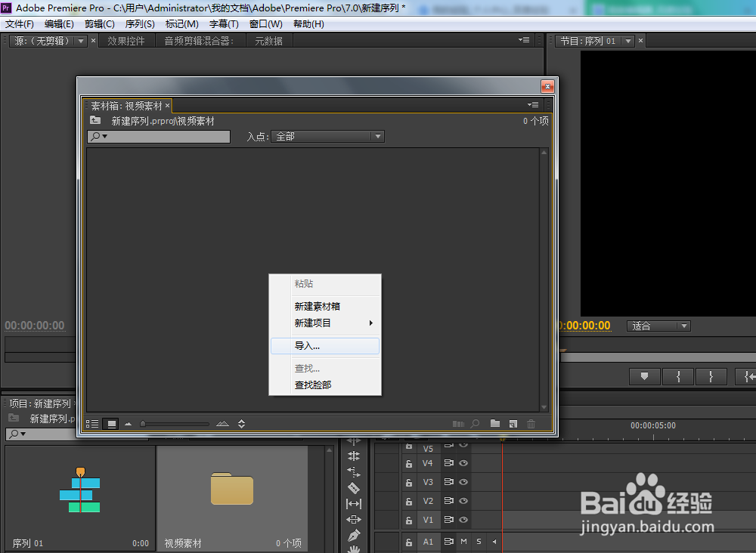The height and width of the screenshot is (553, 756).
Task: Open the 适合 zoom level dropdown
Action: pyautogui.click(x=658, y=326)
